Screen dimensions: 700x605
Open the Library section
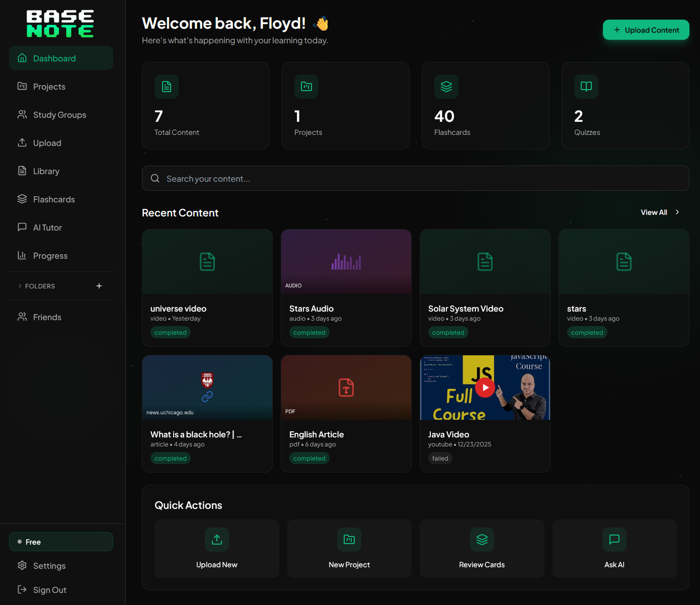[x=45, y=171]
